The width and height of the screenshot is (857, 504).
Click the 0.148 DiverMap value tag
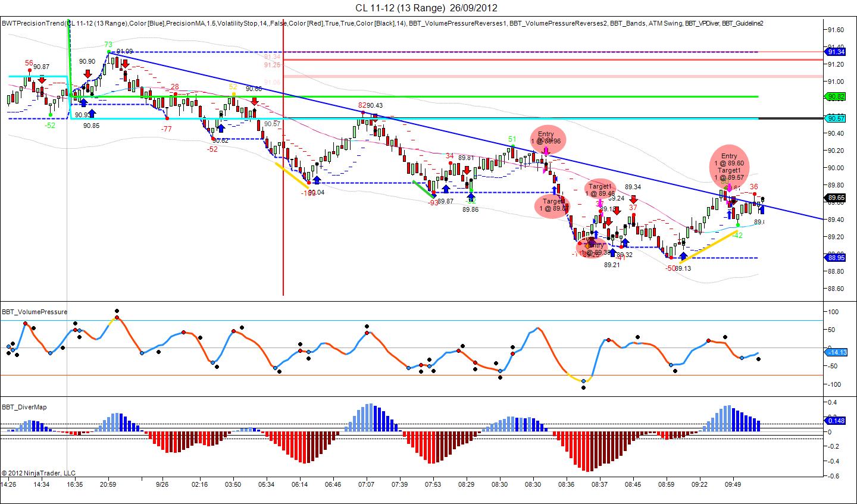836,421
